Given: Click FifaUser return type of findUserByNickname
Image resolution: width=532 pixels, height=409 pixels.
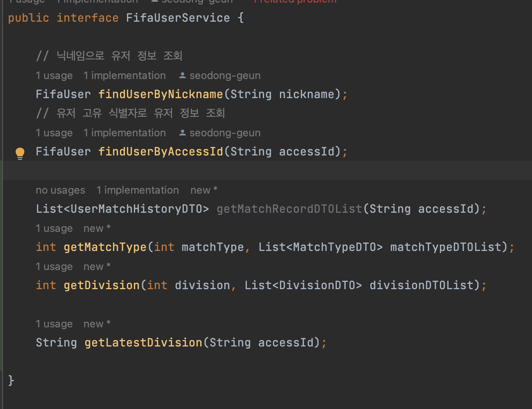Looking at the screenshot, I should click(63, 94).
